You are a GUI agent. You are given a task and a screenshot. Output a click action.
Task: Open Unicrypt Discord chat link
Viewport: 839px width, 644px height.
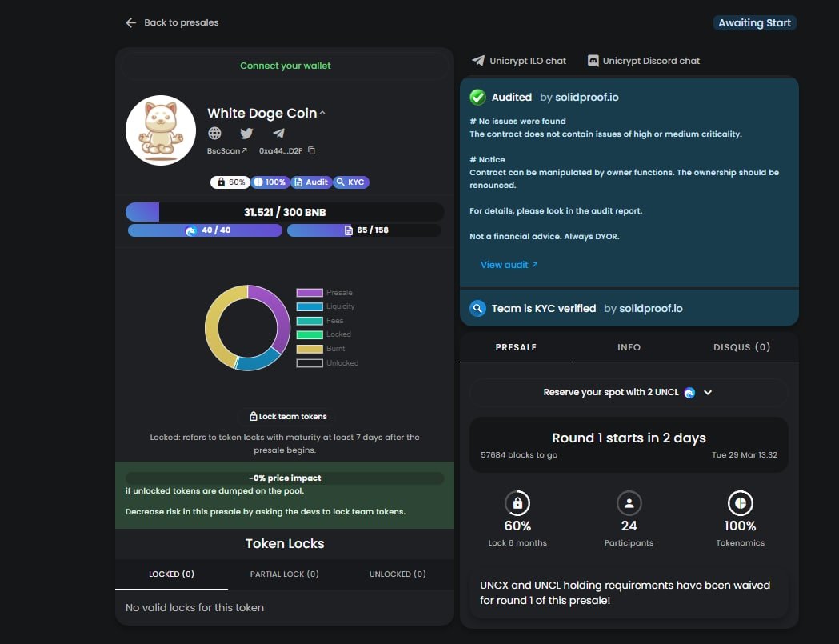pyautogui.click(x=651, y=61)
